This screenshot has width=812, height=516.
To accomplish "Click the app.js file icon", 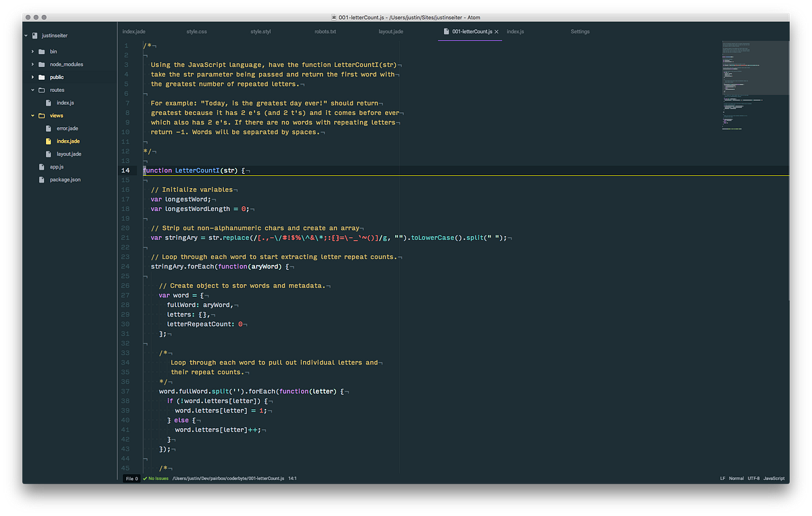I will click(43, 166).
